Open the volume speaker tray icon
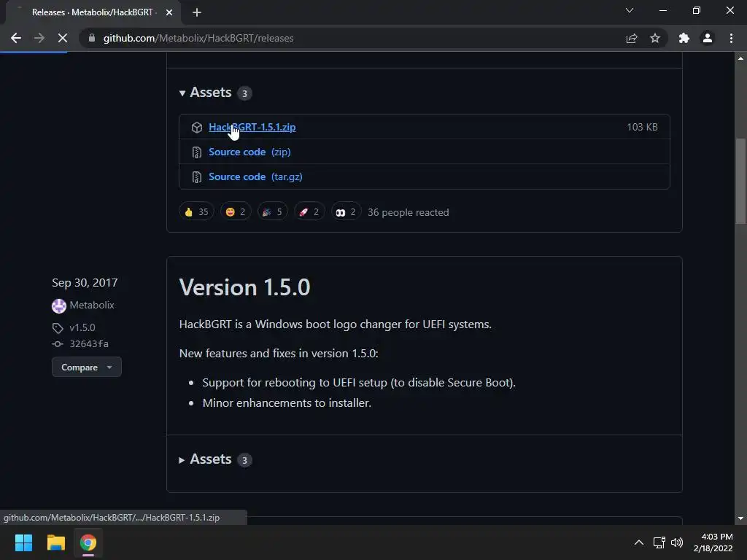Viewport: 747px width, 560px height. tap(676, 542)
